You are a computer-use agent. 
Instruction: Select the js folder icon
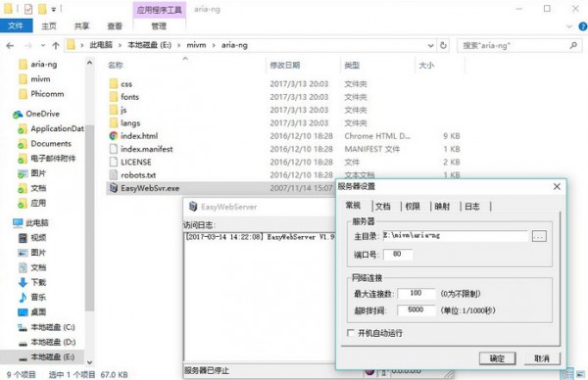point(114,110)
